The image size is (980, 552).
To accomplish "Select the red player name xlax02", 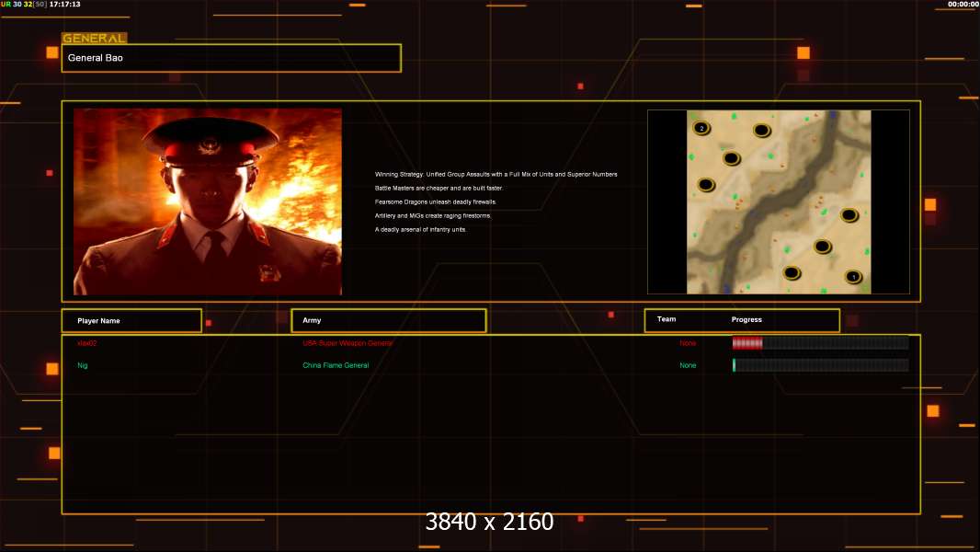I will point(87,343).
